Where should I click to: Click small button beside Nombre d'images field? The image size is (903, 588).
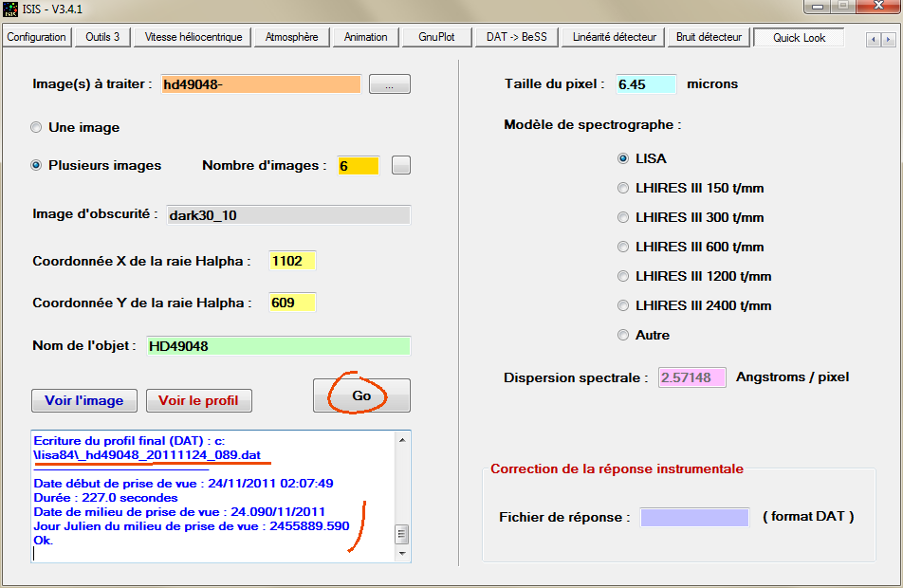coord(401,165)
